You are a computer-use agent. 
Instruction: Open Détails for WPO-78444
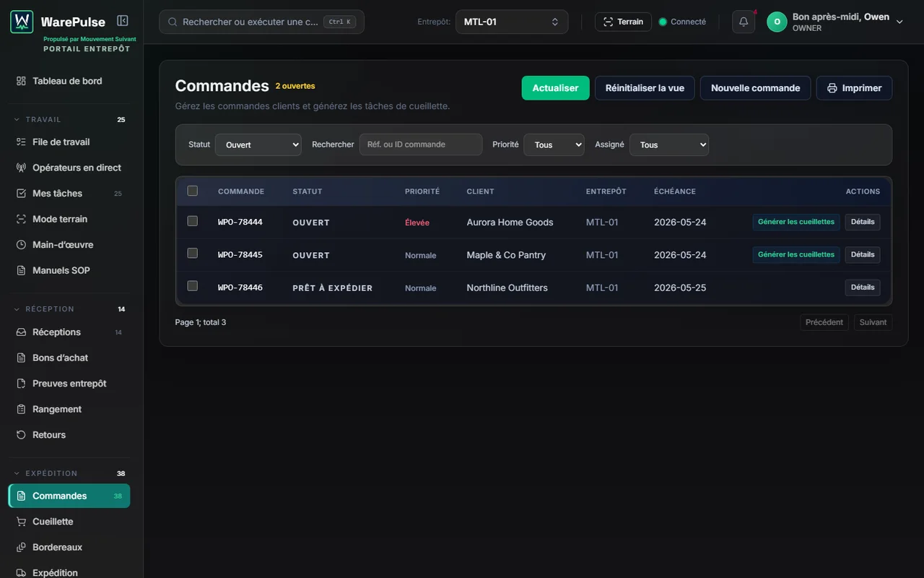pyautogui.click(x=863, y=222)
